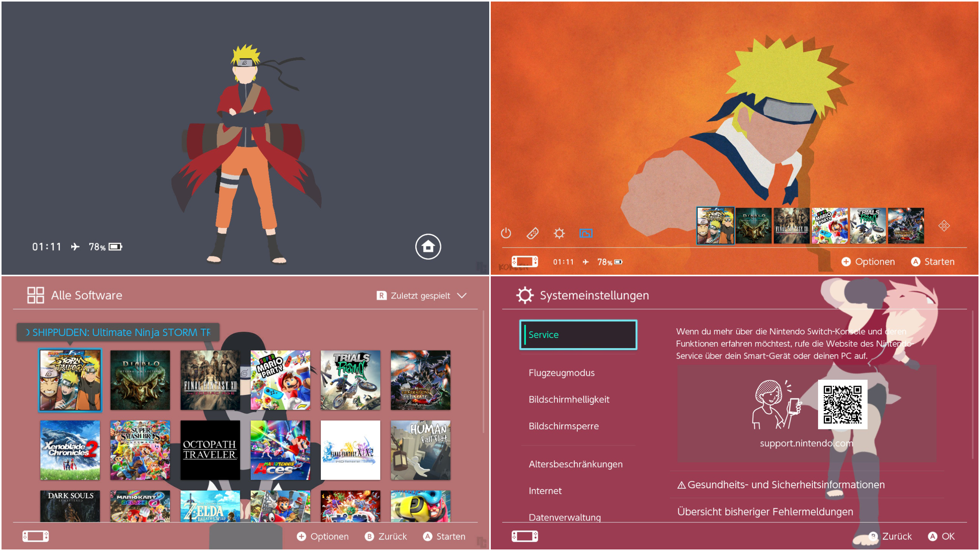The height and width of the screenshot is (551, 980).
Task: Select Trials Rising on the home screen row
Action: tap(867, 226)
